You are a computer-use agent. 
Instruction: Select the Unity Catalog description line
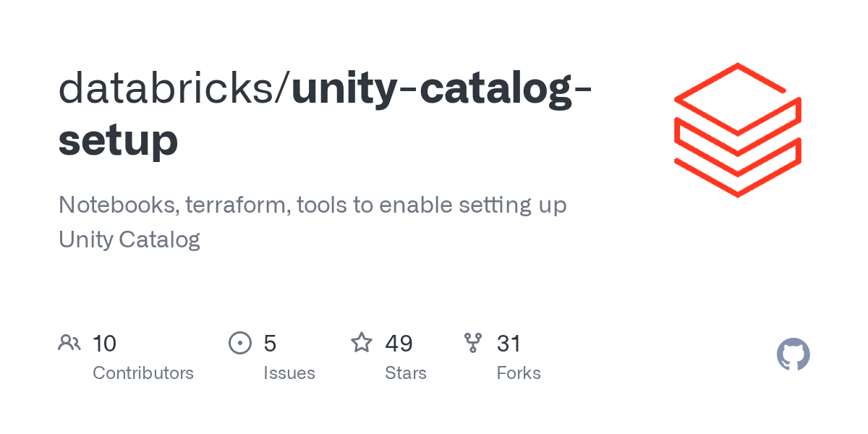tap(129, 239)
